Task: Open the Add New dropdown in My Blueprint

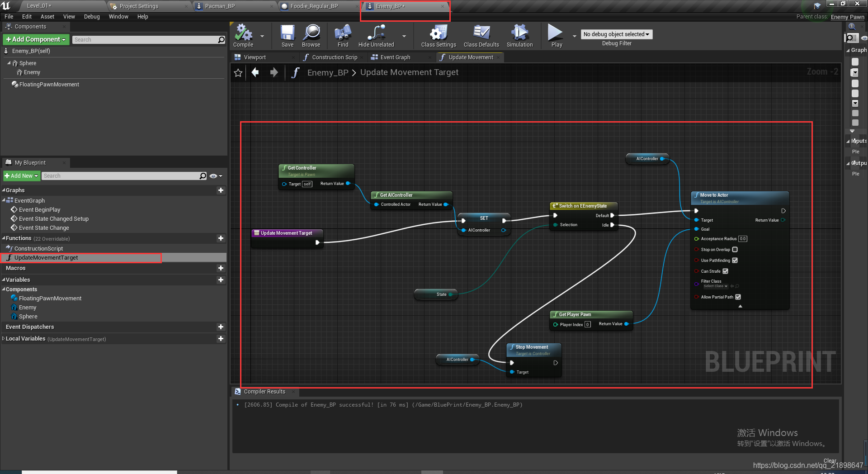Action: (x=21, y=176)
